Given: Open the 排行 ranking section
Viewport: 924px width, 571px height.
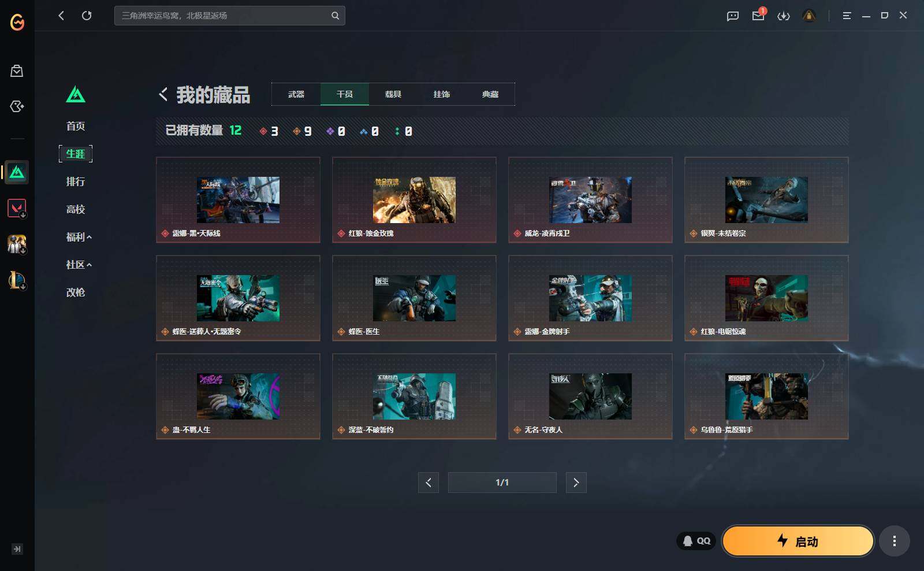Looking at the screenshot, I should point(76,181).
